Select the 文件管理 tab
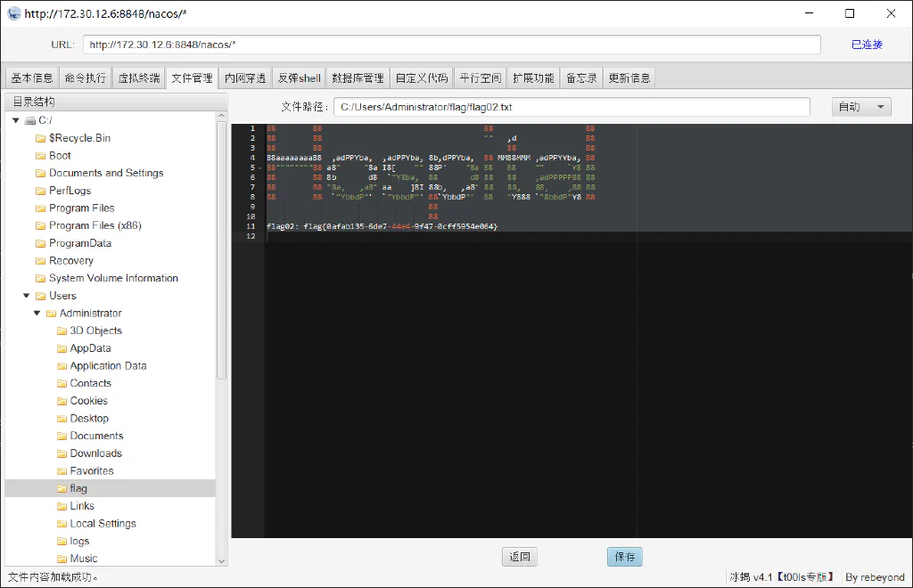 pos(193,78)
